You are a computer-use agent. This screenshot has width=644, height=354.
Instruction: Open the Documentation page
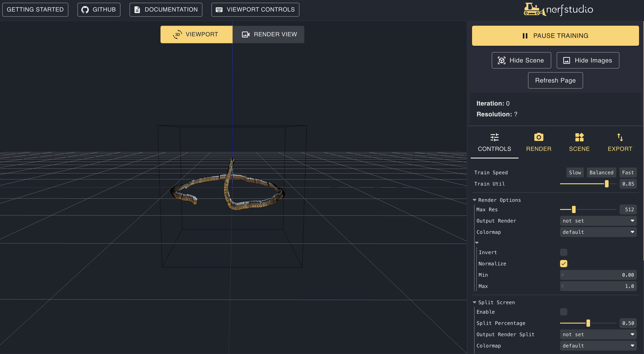[166, 9]
